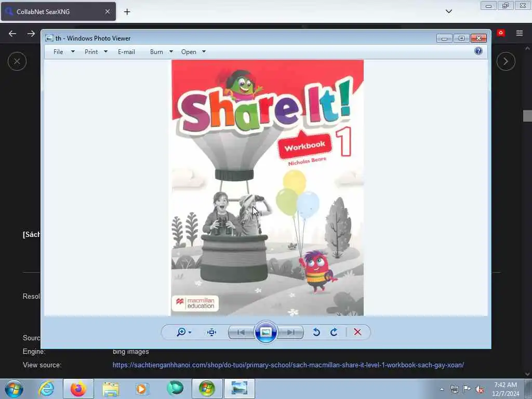Click the browser page vertical scrollbar thumb
The image size is (532, 399).
[x=527, y=116]
